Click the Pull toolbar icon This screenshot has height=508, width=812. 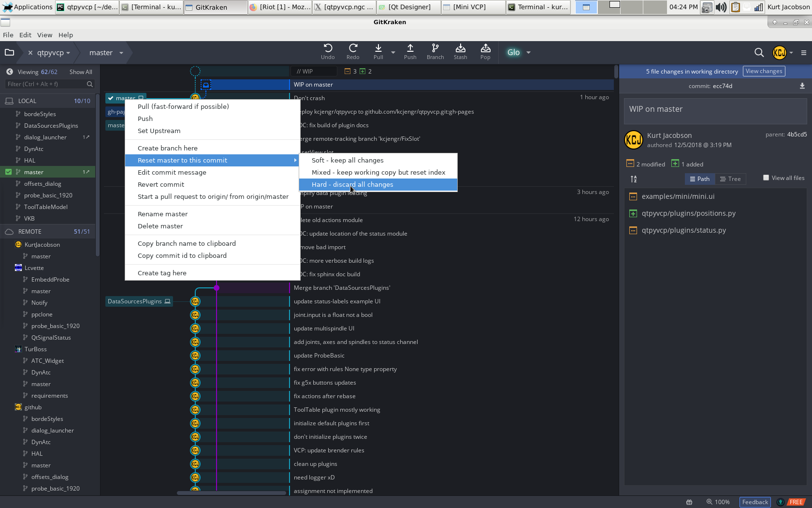click(378, 52)
